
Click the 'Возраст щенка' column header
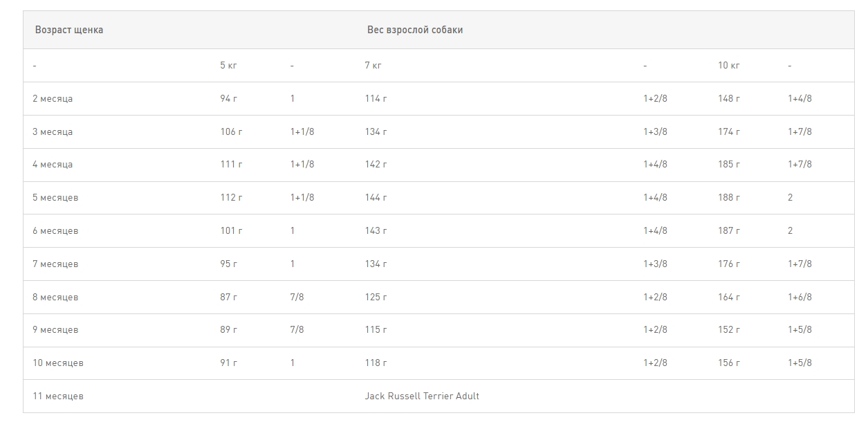(69, 30)
